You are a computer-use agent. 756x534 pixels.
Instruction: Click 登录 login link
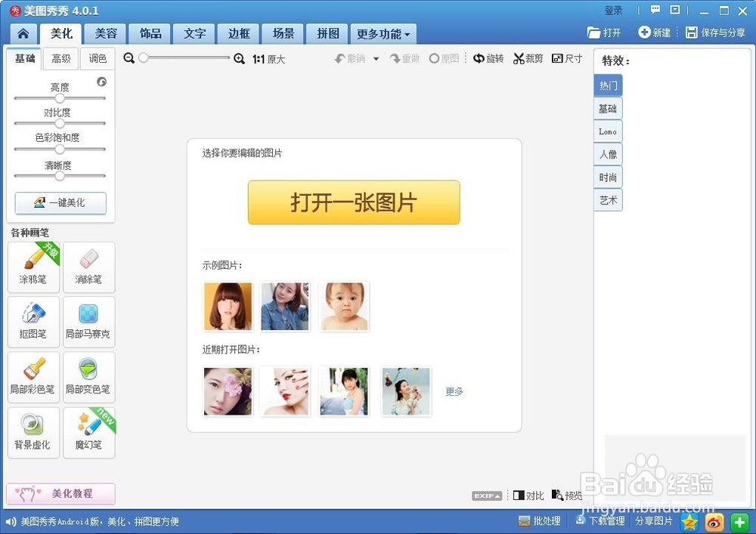[613, 10]
